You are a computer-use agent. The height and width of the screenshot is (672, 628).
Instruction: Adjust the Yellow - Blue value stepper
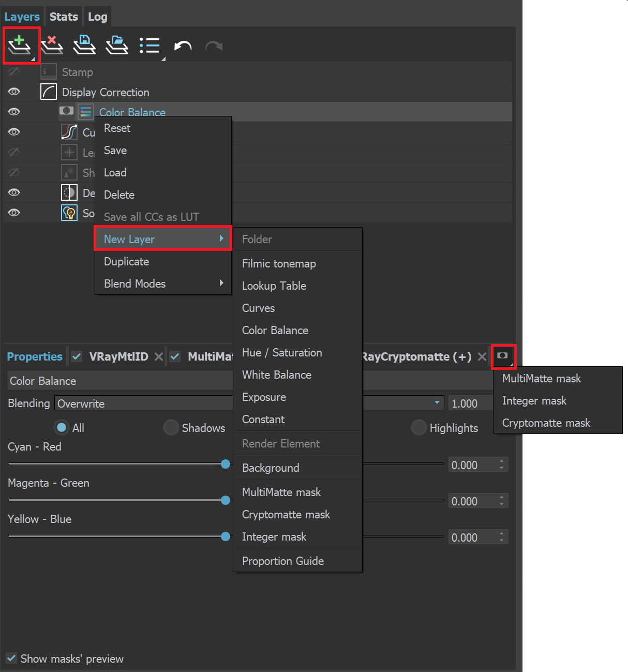pyautogui.click(x=502, y=537)
